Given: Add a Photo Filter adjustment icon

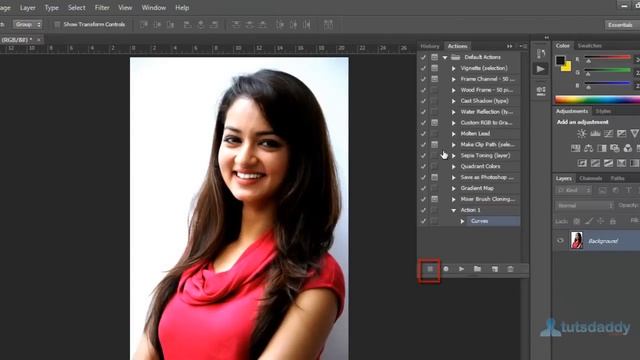Looking at the screenshot, I should [615, 148].
